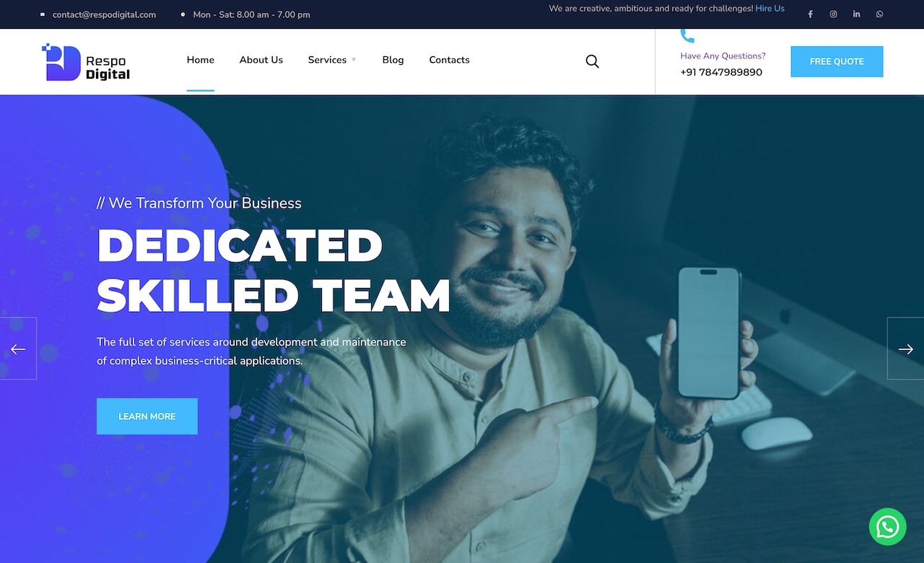The image size is (924, 563).
Task: Click 'We are creative, ambitious' top bar text
Action: [x=650, y=9]
